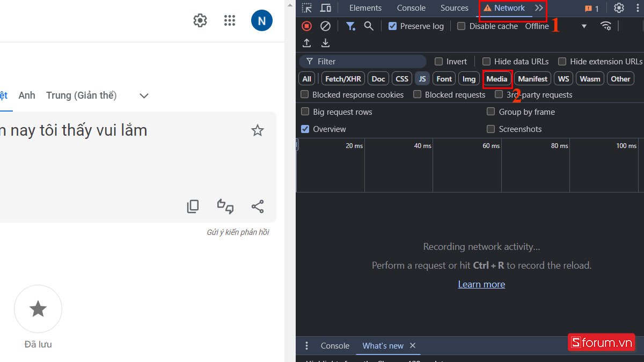Toggle device toolbar emulation icon
Viewport: 644px width, 362px height.
point(326,8)
